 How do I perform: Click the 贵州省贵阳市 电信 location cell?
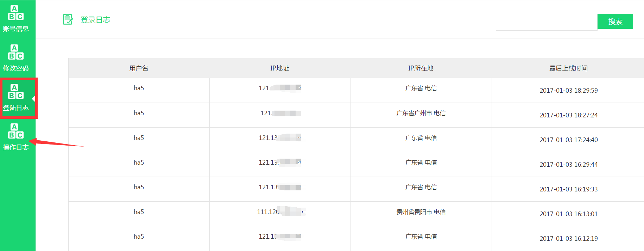[421, 212]
